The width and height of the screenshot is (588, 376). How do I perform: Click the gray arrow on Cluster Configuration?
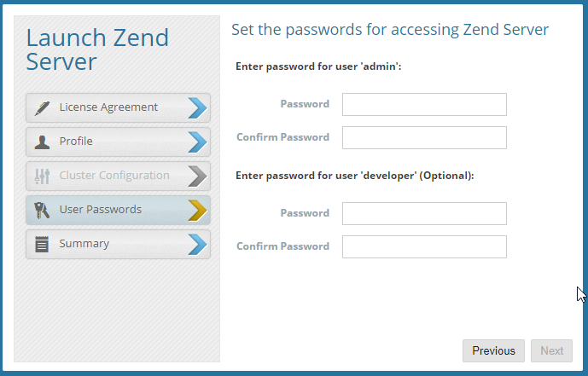197,176
